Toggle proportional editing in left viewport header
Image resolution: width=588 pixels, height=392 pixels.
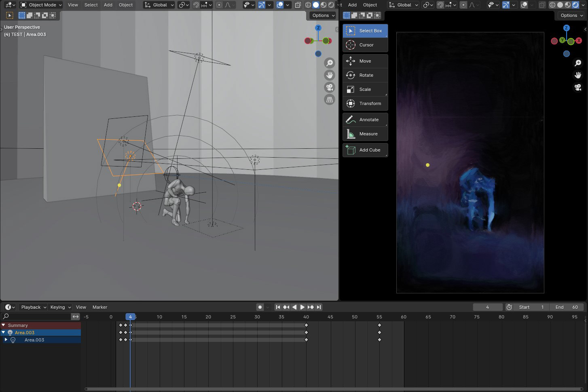[219, 5]
